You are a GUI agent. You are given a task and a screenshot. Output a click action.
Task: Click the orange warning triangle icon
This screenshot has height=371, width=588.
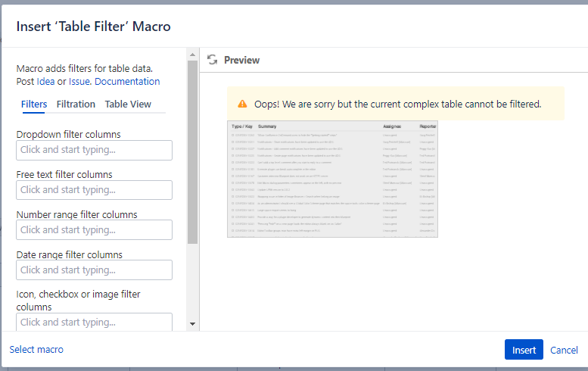pos(243,104)
